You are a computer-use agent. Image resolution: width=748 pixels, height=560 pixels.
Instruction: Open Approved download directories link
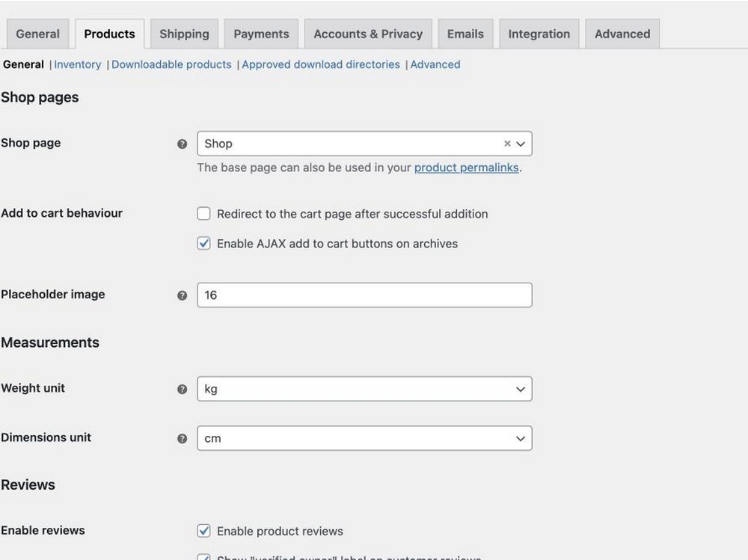321,64
